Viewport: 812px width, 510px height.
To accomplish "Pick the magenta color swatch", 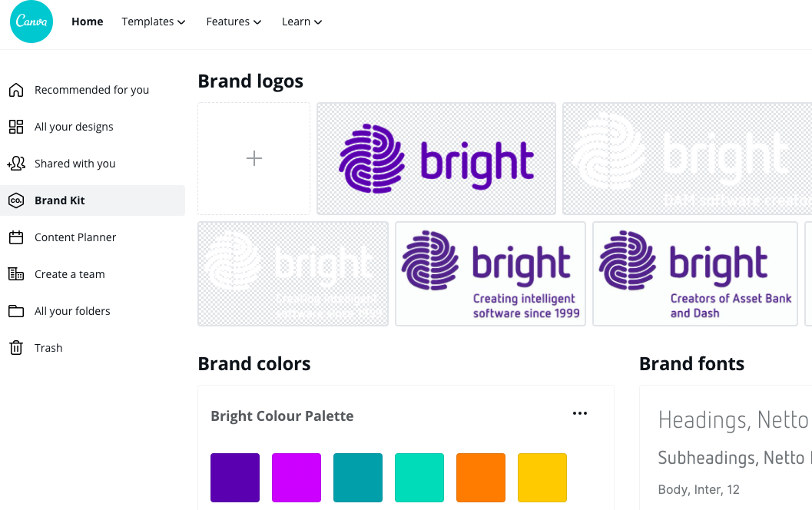I will tap(297, 478).
